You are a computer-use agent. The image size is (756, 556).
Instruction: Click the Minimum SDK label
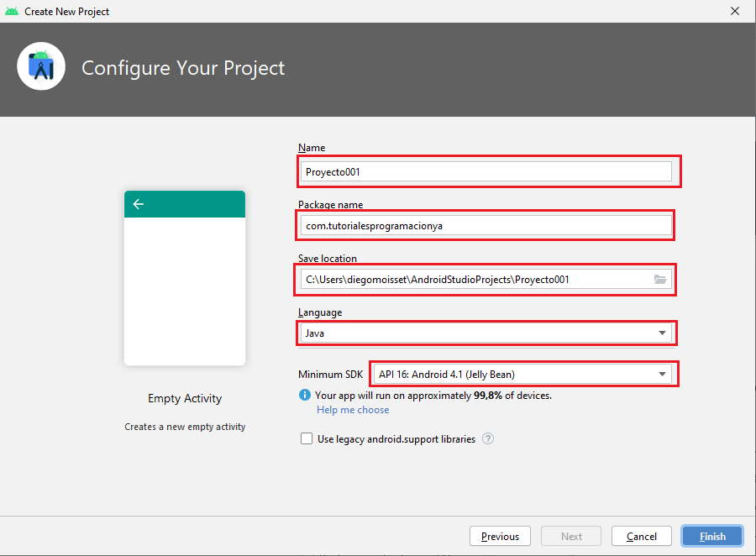tap(330, 375)
